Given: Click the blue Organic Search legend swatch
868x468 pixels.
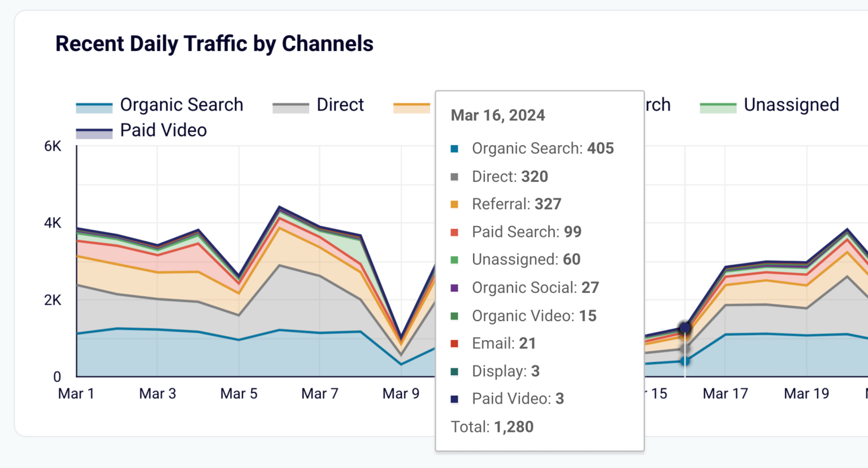Looking at the screenshot, I should [x=94, y=106].
